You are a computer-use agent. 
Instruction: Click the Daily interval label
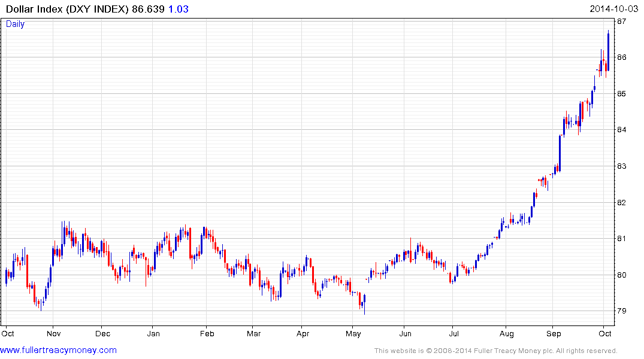click(15, 24)
